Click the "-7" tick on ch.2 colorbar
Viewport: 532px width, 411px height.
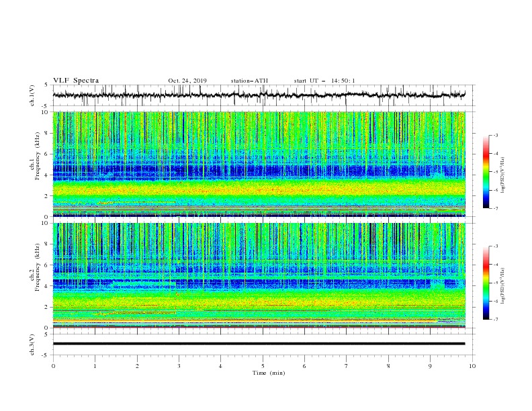495,320
